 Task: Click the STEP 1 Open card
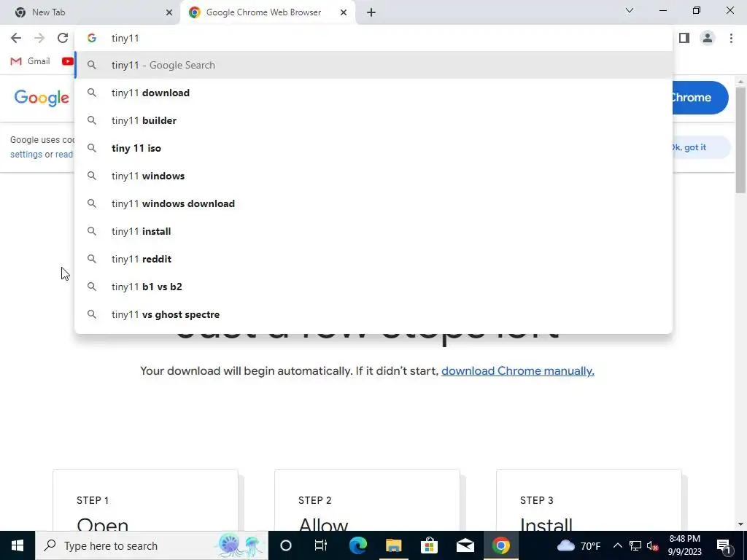pos(145,500)
